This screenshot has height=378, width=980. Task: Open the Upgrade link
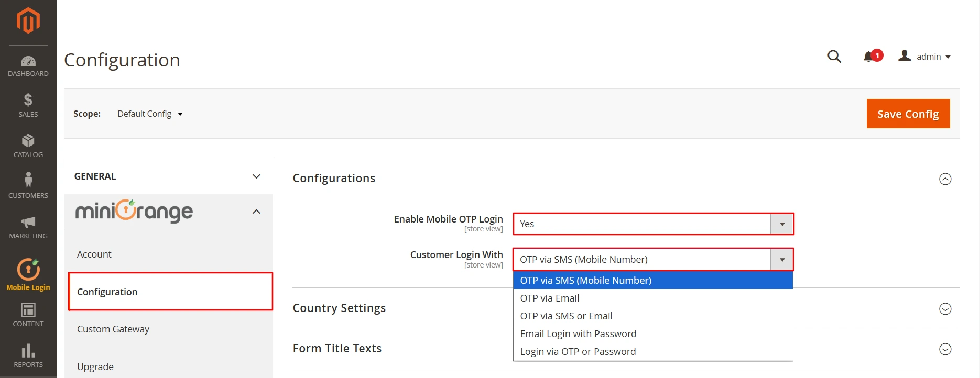95,367
